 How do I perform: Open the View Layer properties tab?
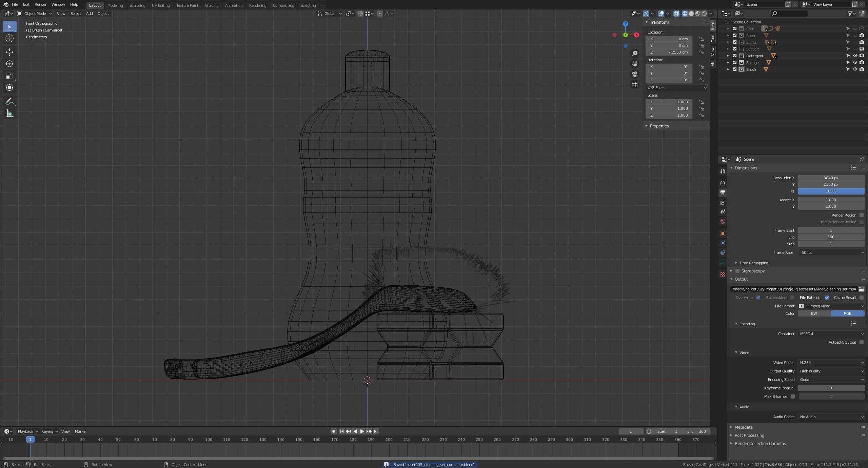click(723, 202)
